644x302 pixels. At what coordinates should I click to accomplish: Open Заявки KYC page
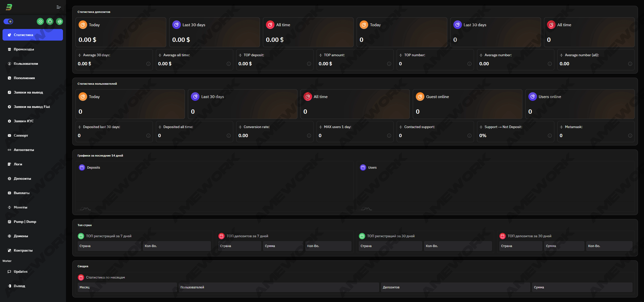pos(23,121)
